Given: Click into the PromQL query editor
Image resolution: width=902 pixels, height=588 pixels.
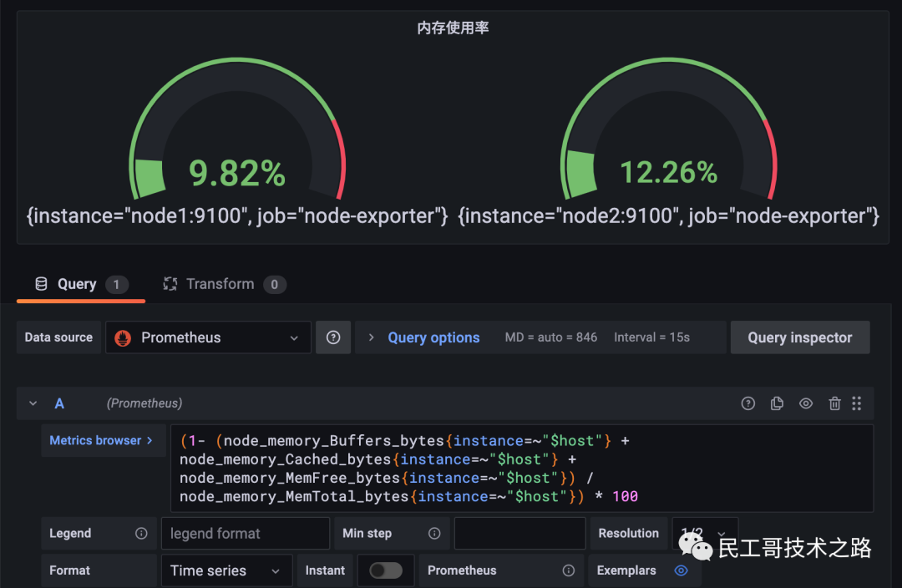Looking at the screenshot, I should (x=522, y=469).
